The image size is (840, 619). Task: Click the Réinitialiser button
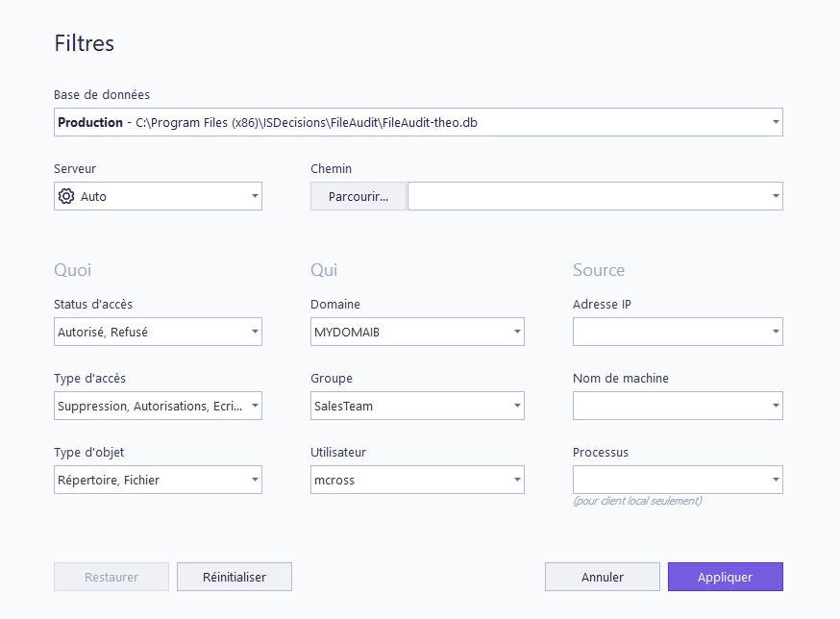(x=235, y=577)
